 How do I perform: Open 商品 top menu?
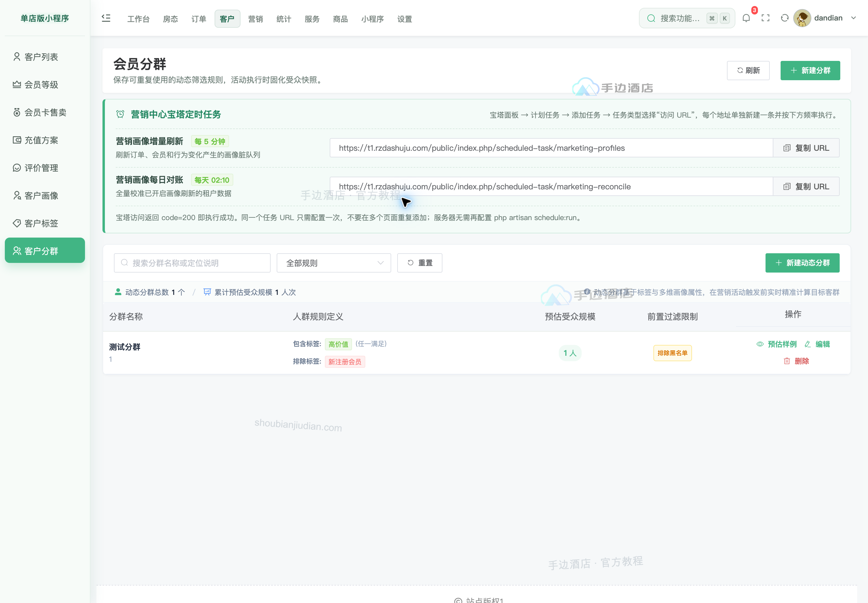pyautogui.click(x=340, y=19)
